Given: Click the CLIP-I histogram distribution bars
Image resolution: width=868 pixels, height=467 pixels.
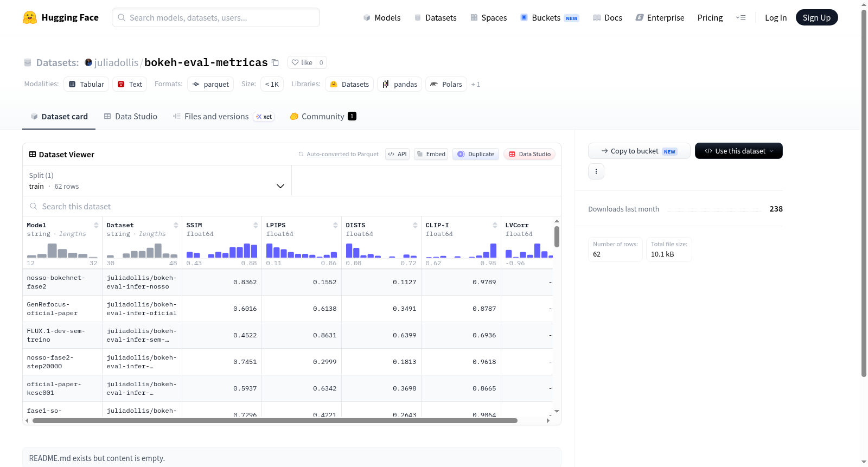Looking at the screenshot, I should click(x=461, y=251).
